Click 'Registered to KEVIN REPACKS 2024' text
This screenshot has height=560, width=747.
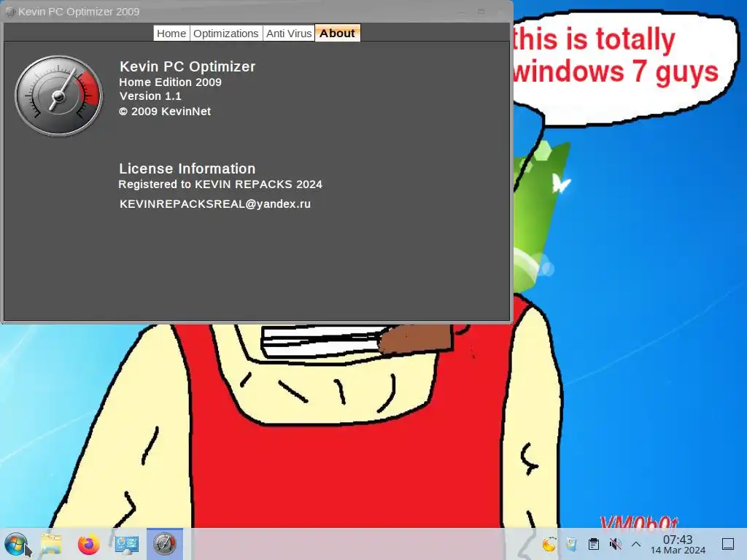[x=220, y=184]
